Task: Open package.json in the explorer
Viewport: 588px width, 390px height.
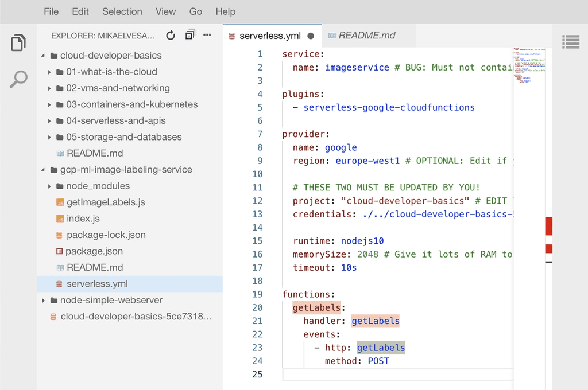Action: (x=94, y=251)
